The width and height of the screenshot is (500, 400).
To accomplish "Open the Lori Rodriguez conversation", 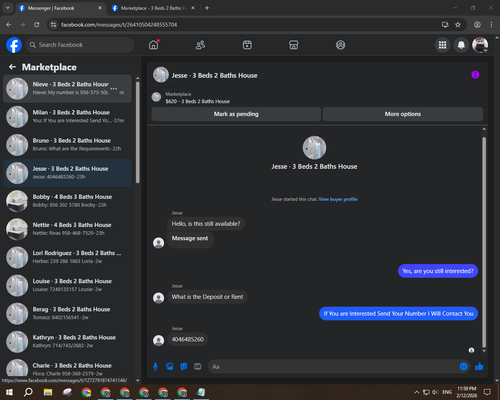I will click(x=67, y=257).
